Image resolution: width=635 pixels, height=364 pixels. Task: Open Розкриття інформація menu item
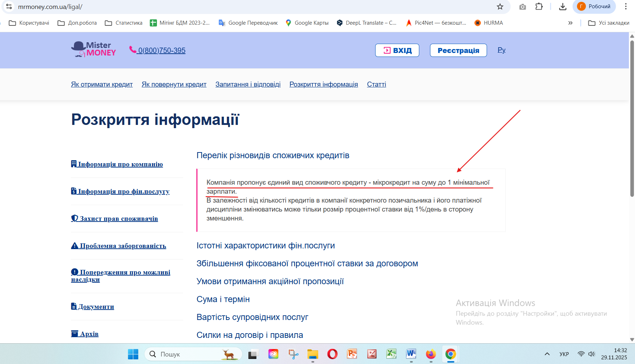[x=324, y=84]
